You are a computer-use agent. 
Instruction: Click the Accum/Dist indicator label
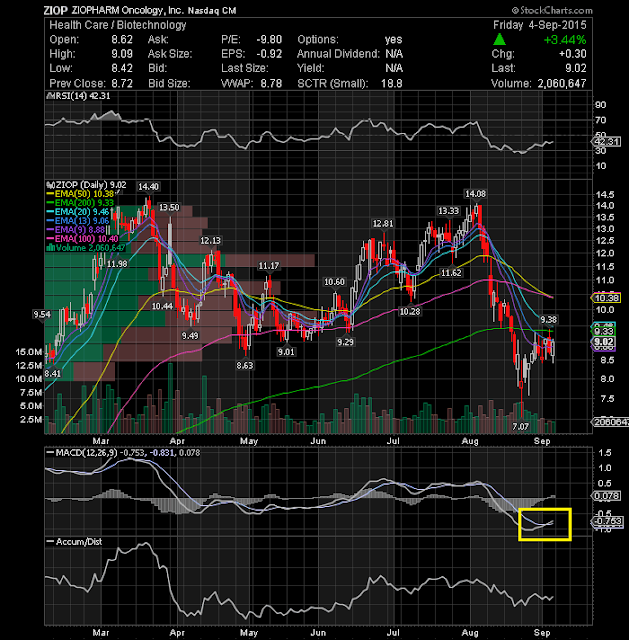(75, 542)
